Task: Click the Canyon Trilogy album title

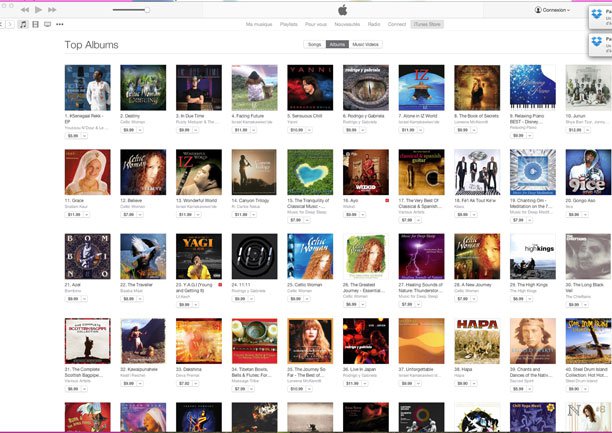Action: (250, 200)
